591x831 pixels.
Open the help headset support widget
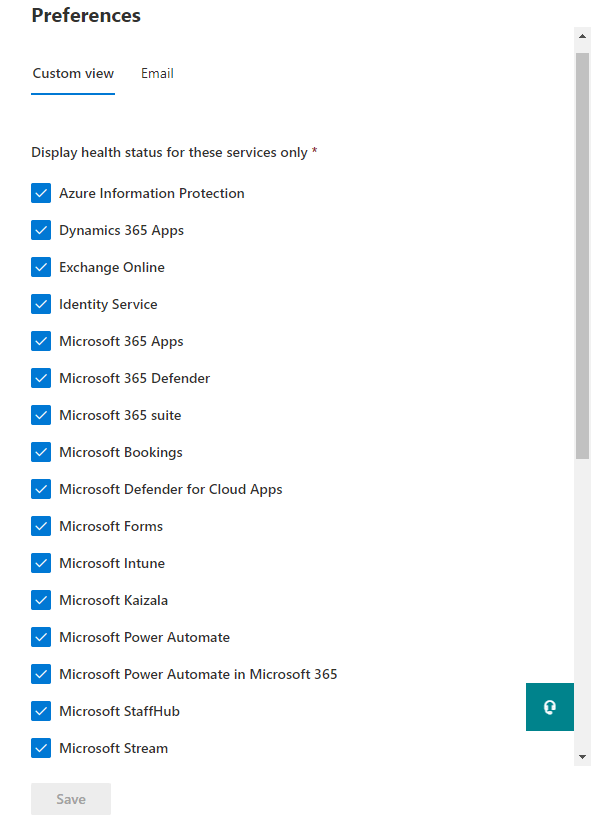pos(550,706)
